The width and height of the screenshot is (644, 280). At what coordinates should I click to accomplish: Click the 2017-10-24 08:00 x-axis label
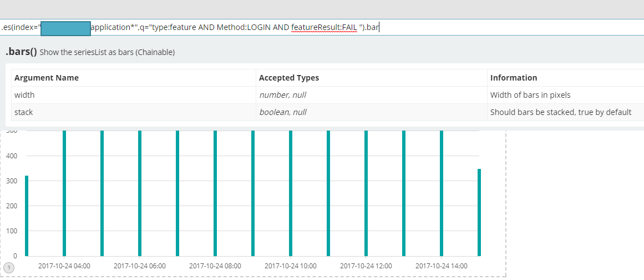tap(215, 266)
